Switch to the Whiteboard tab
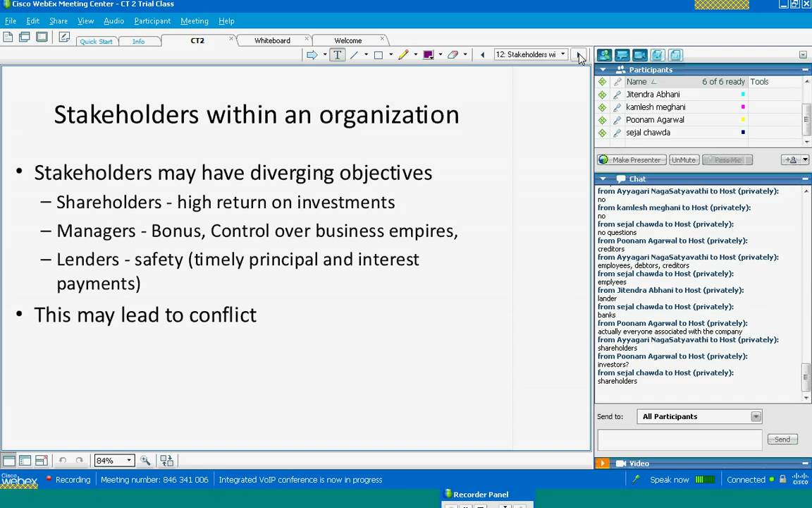Screen dimensions: 812x508 (x=273, y=40)
